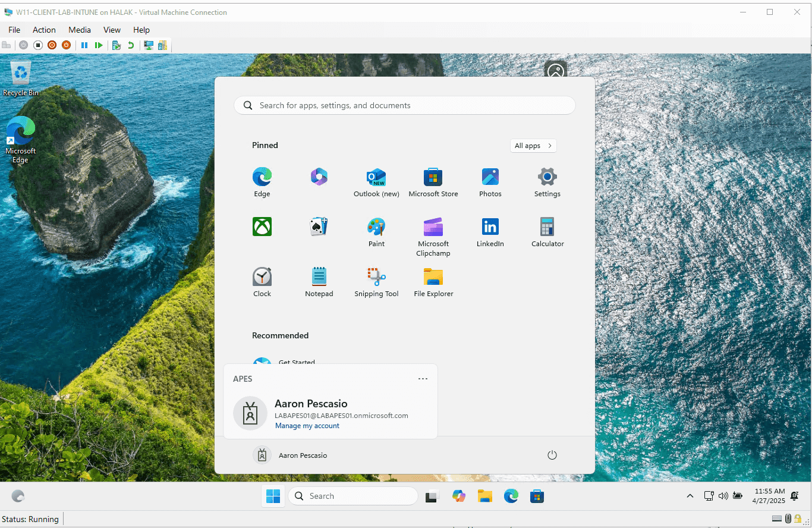The image size is (812, 528).
Task: Click the Manage my account link
Action: point(307,426)
